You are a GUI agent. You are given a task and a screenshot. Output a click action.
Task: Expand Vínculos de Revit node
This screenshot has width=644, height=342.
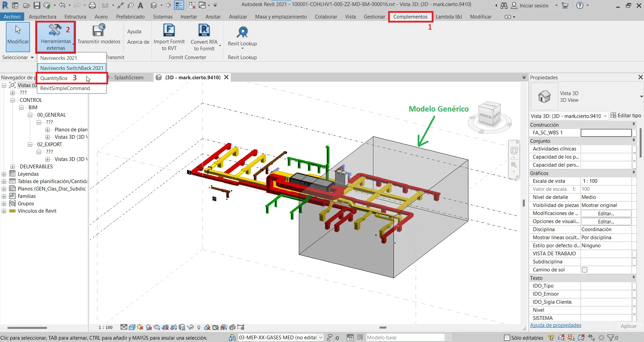pos(4,211)
